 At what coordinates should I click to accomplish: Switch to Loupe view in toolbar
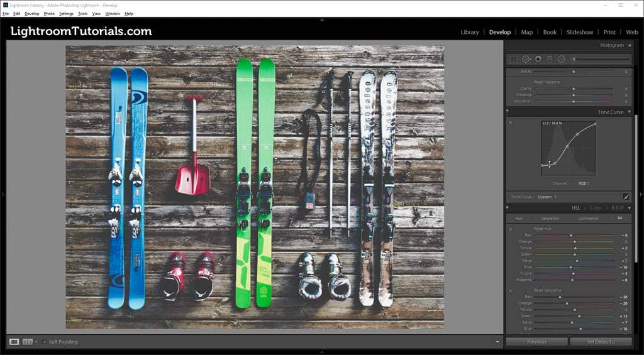click(x=14, y=342)
